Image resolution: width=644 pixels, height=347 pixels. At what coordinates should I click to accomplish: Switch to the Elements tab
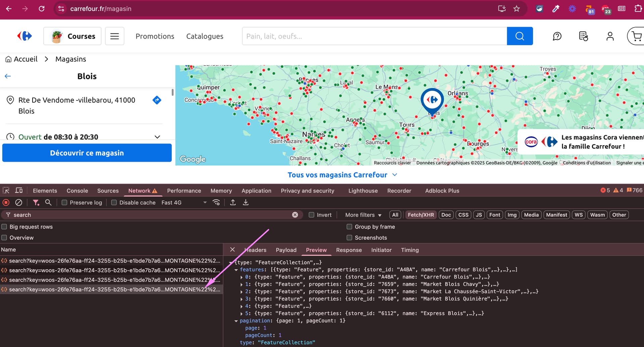click(x=45, y=191)
